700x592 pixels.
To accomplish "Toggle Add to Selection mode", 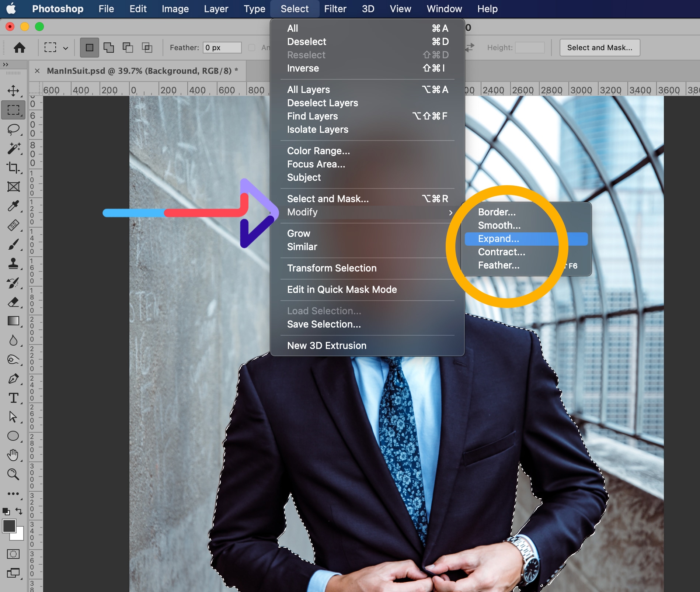I will pos(108,48).
